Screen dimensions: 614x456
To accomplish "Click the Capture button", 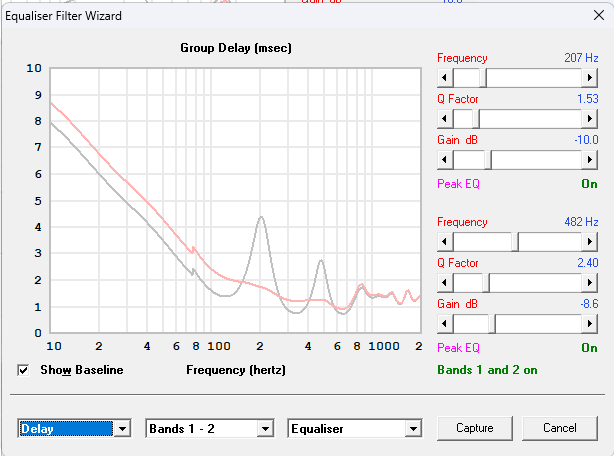I will point(475,428).
